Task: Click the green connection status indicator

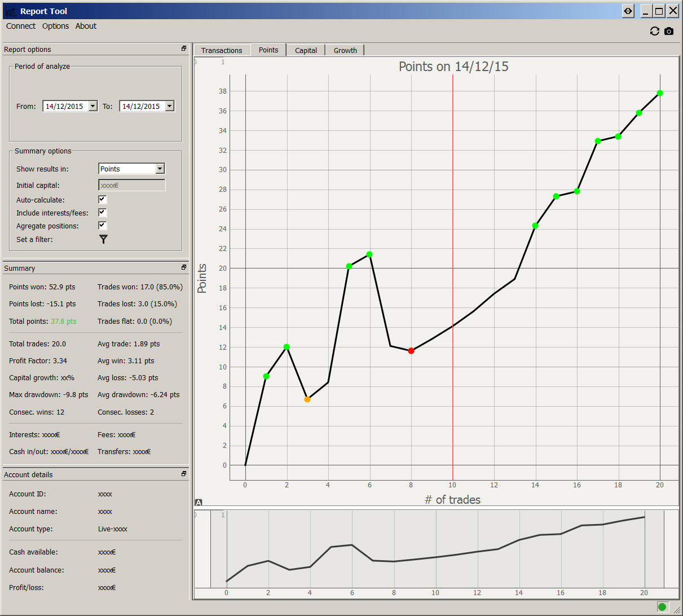Action: [x=662, y=607]
